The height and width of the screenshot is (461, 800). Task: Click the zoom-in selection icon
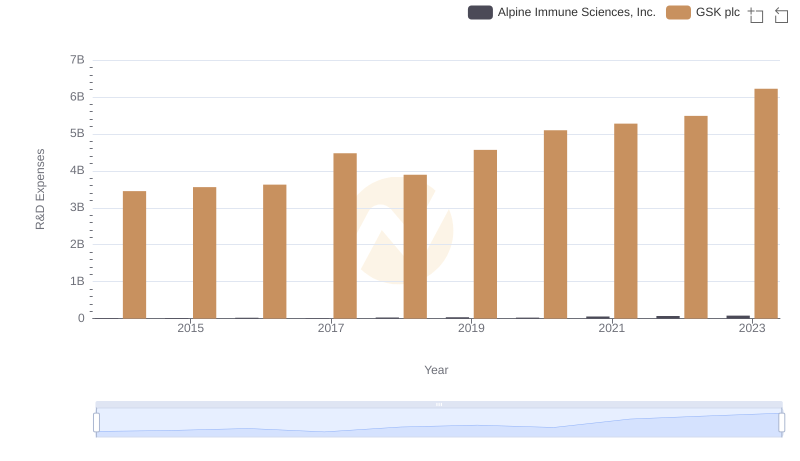pos(756,15)
